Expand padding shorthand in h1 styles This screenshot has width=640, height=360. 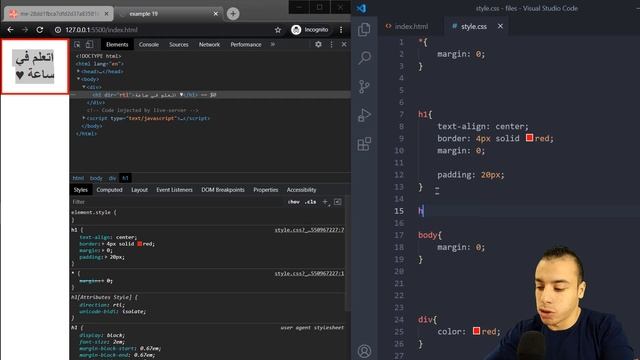(x=105, y=257)
